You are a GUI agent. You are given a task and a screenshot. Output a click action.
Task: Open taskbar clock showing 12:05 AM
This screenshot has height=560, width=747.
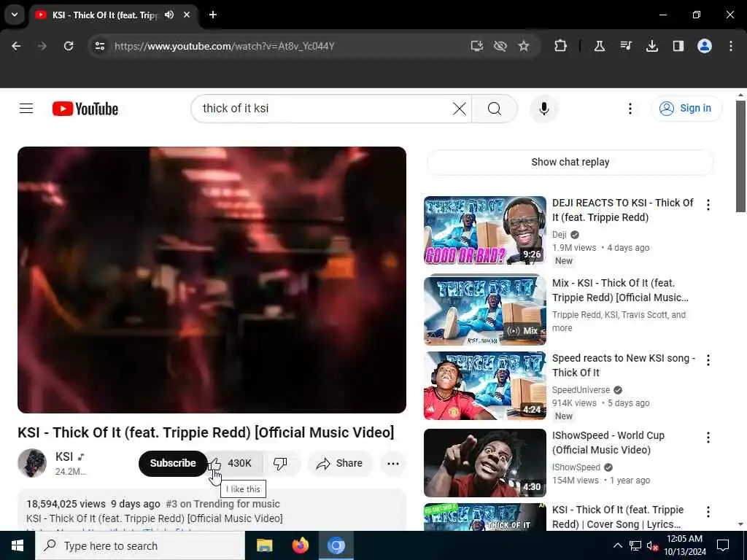coord(685,545)
